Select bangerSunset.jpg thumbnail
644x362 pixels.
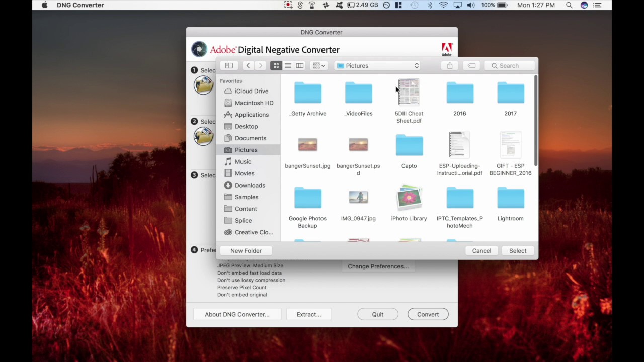coord(307,145)
